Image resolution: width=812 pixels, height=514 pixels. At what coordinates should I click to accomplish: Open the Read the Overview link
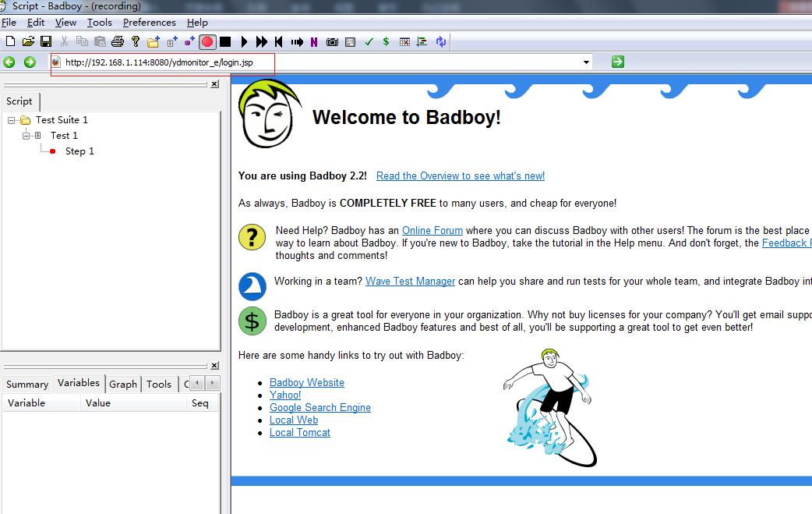pyautogui.click(x=461, y=175)
